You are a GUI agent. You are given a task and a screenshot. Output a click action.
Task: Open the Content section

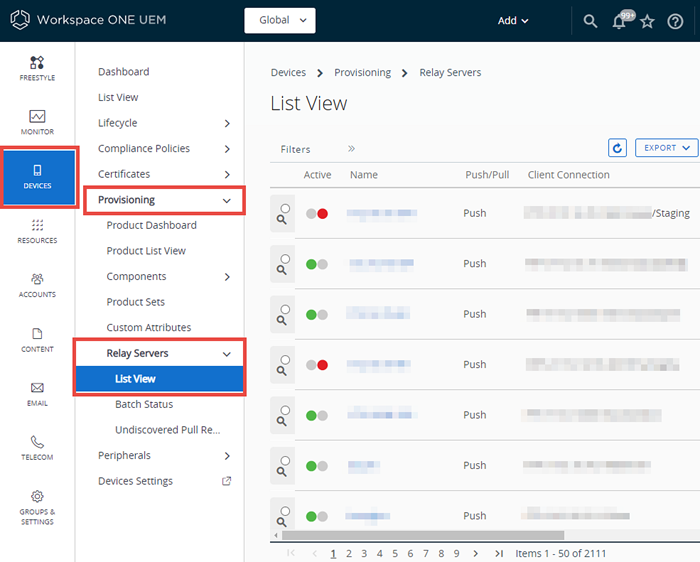coord(37,340)
